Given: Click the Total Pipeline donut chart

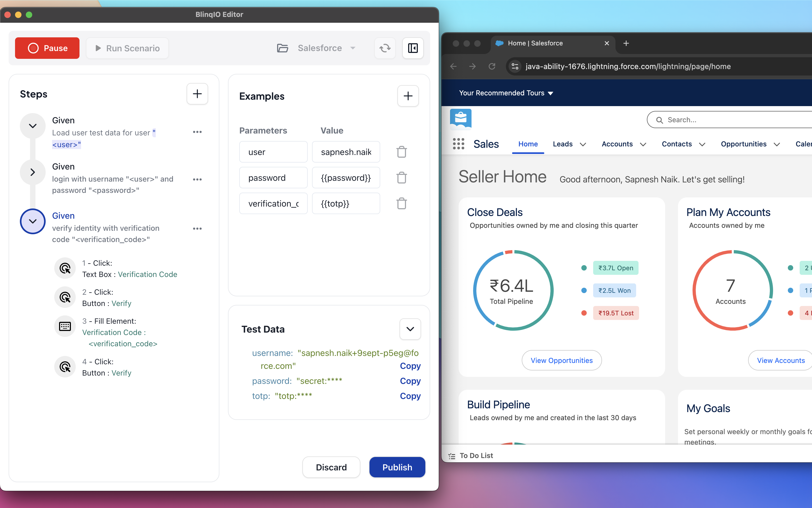Looking at the screenshot, I should pyautogui.click(x=513, y=290).
